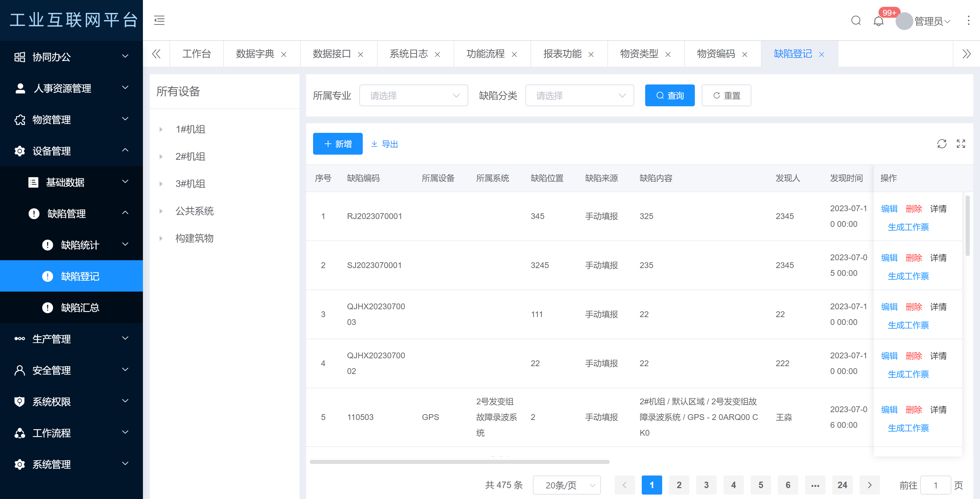Click the 系统权限 shield icon
The width and height of the screenshot is (980, 499).
(19, 402)
